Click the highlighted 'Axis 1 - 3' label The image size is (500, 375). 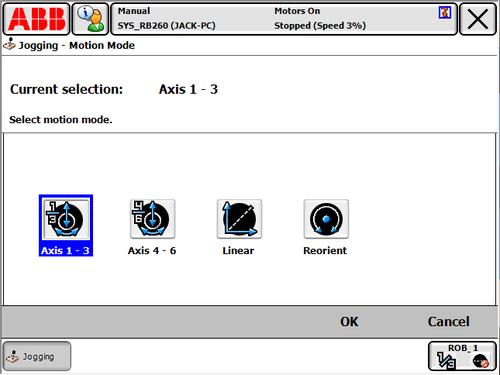pos(65,251)
